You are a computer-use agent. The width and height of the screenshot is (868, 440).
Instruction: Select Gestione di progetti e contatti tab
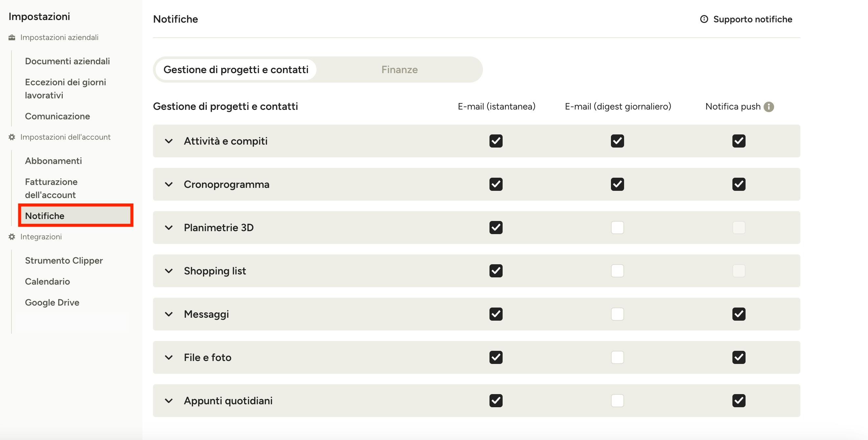(x=236, y=70)
